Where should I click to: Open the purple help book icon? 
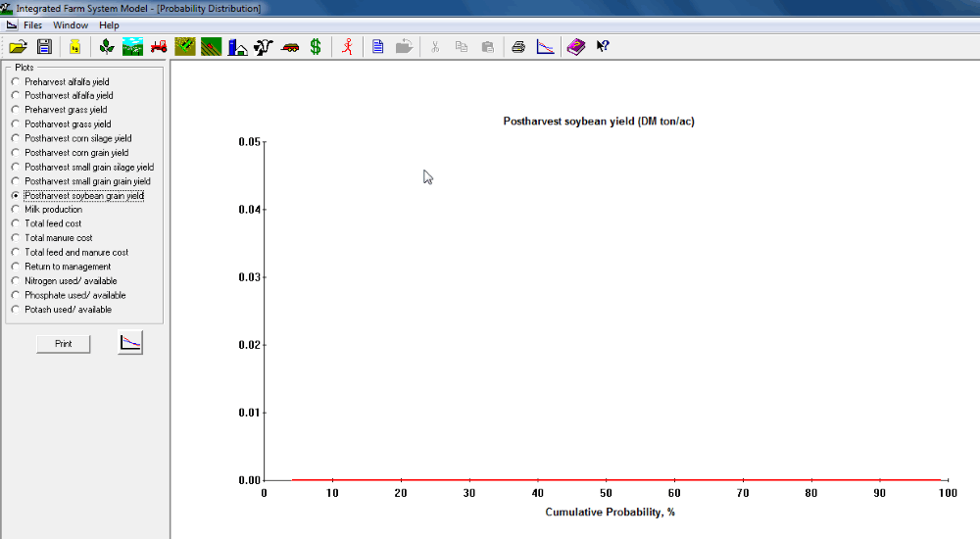[576, 47]
